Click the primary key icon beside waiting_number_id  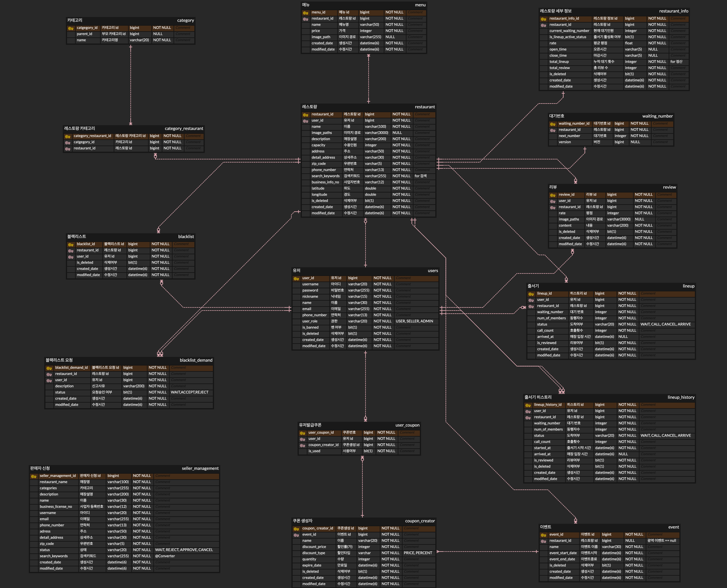(553, 124)
